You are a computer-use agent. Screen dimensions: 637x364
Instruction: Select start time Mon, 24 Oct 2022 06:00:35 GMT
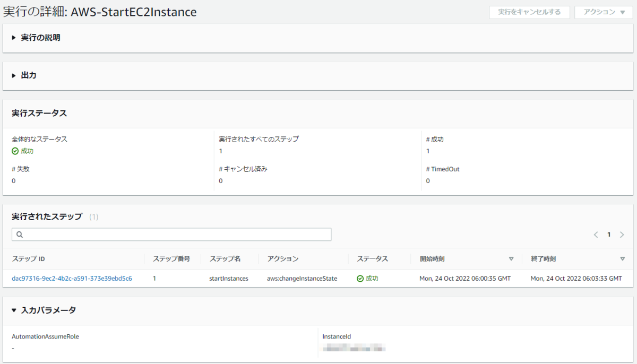(465, 278)
